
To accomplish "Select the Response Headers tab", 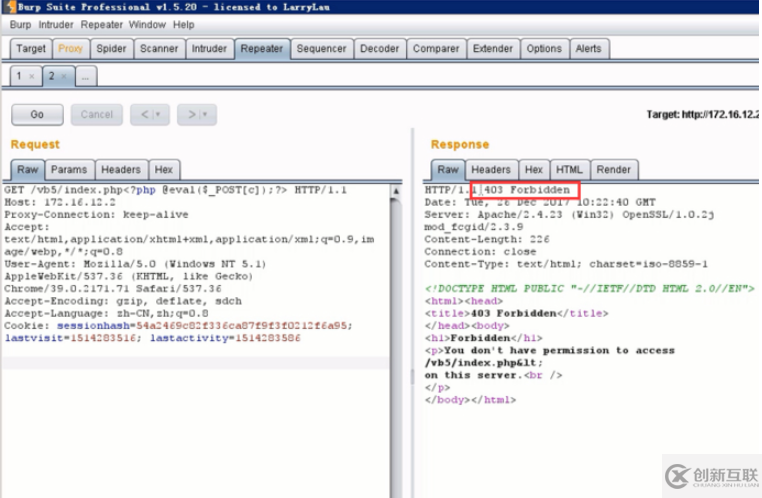I will tap(491, 170).
